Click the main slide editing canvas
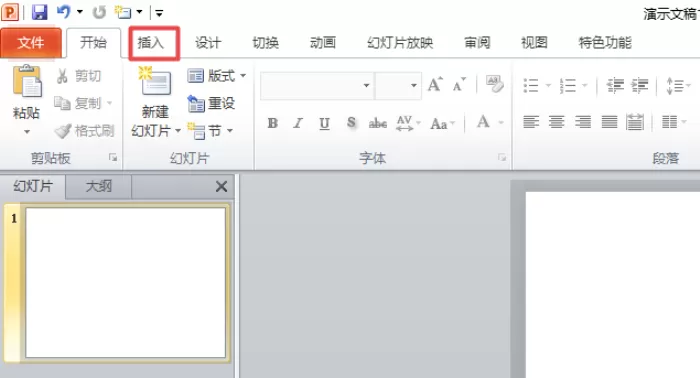 (612, 285)
